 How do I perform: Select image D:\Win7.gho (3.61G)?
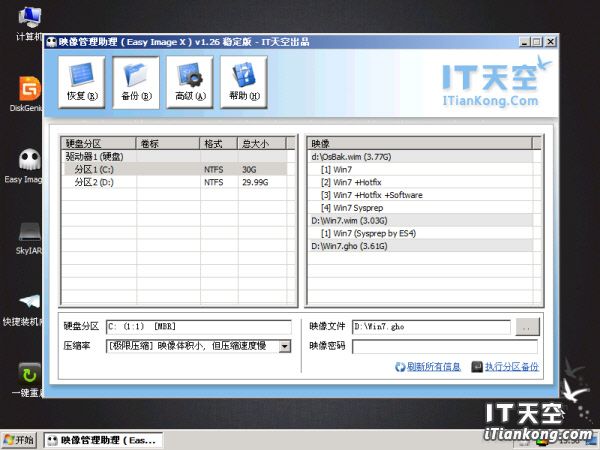420,246
